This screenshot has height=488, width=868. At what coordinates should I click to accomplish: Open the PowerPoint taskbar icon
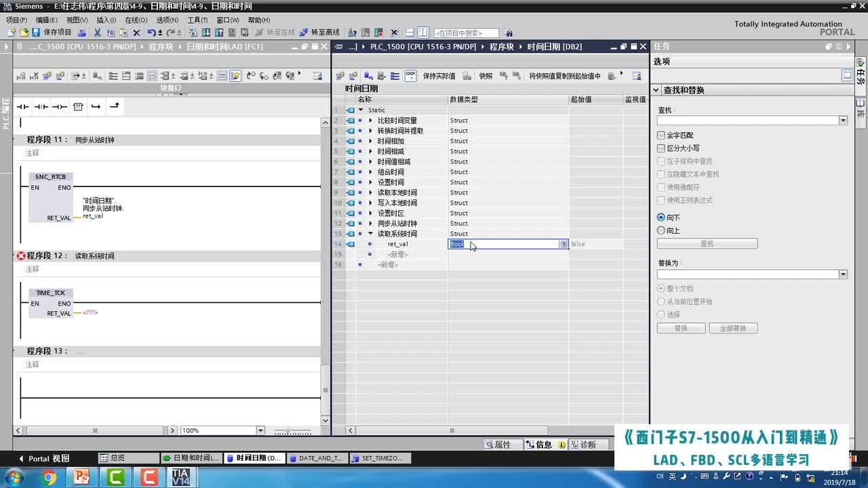(x=81, y=477)
